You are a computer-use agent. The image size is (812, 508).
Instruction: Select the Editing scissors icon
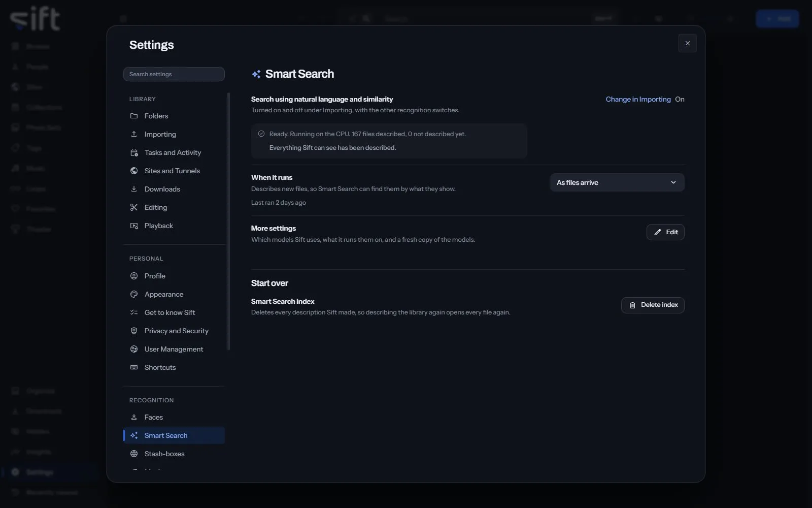[x=134, y=207]
